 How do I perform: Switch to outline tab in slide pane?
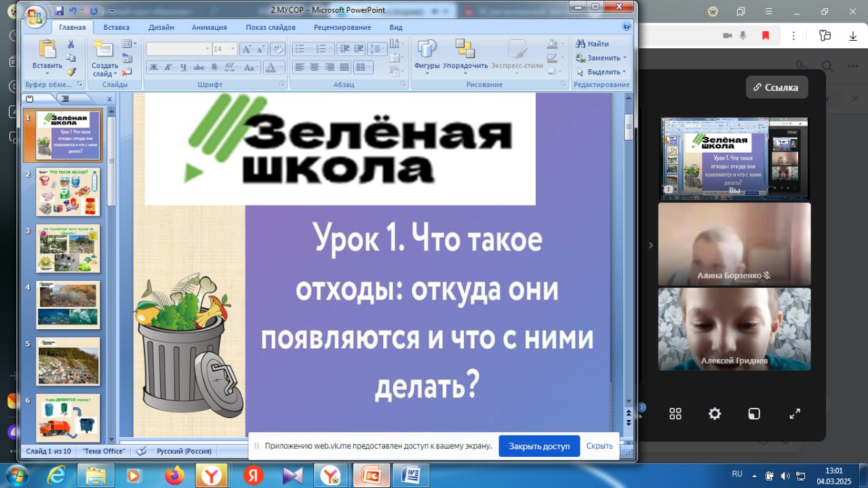coord(65,99)
